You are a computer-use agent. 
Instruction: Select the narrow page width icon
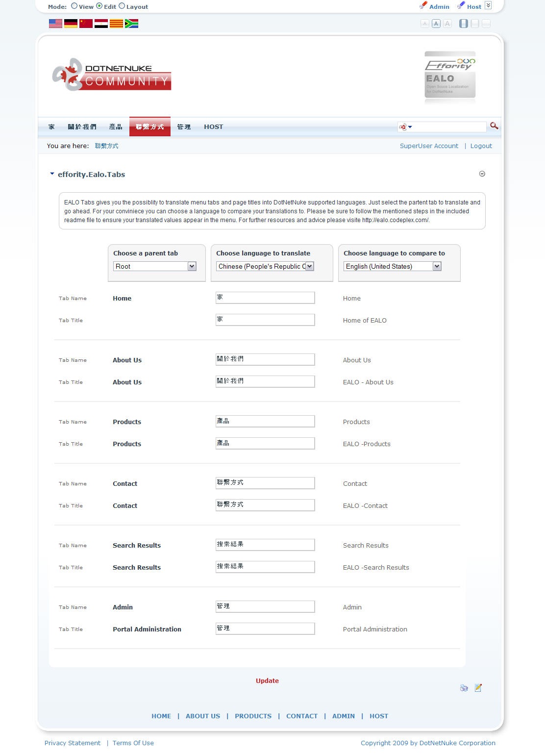click(464, 24)
